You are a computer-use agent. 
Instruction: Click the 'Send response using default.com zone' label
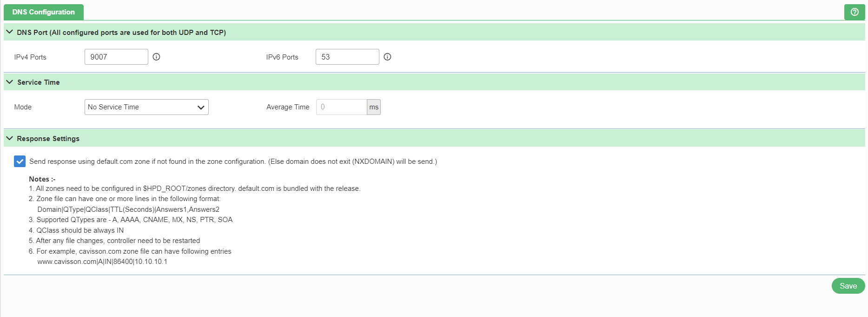233,162
